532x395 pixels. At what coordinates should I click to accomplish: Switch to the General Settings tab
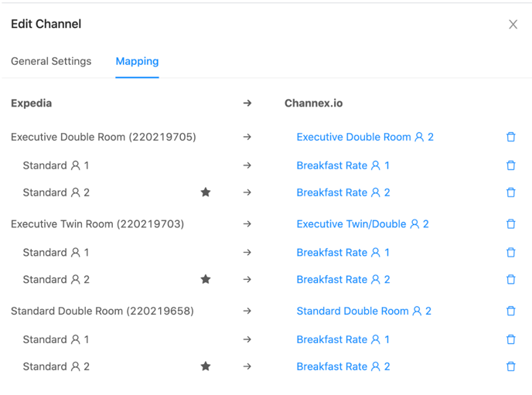51,61
